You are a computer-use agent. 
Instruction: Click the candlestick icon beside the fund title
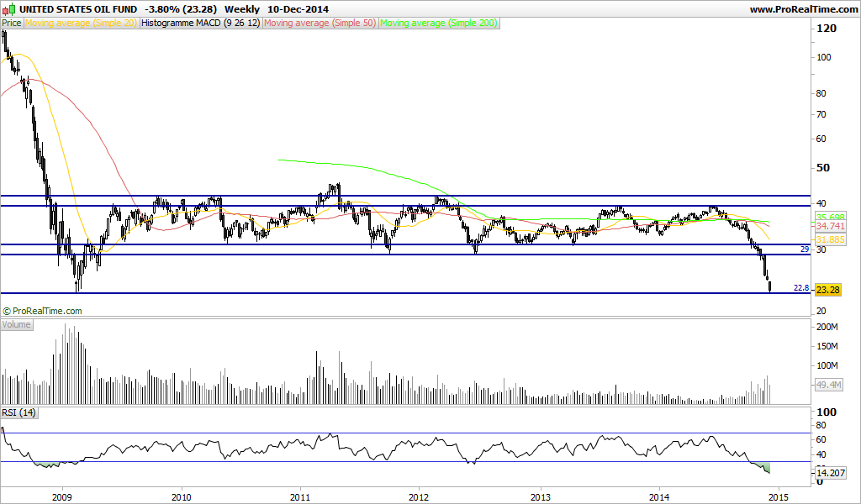pyautogui.click(x=8, y=9)
